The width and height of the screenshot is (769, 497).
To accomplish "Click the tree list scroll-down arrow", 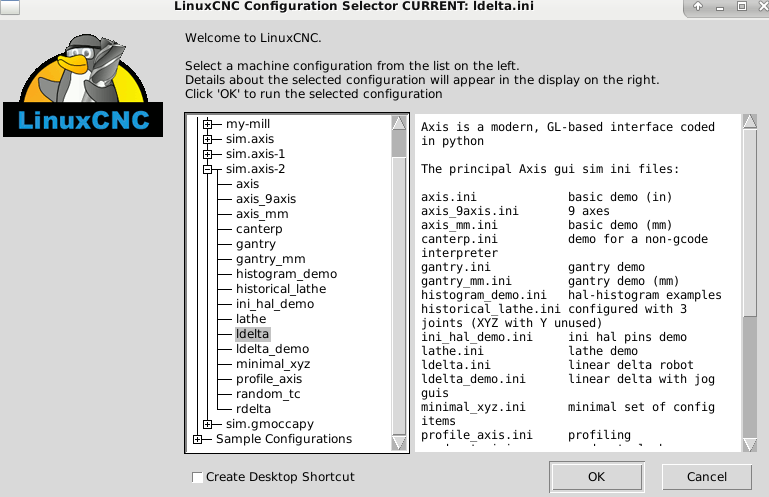I will click(x=399, y=443).
